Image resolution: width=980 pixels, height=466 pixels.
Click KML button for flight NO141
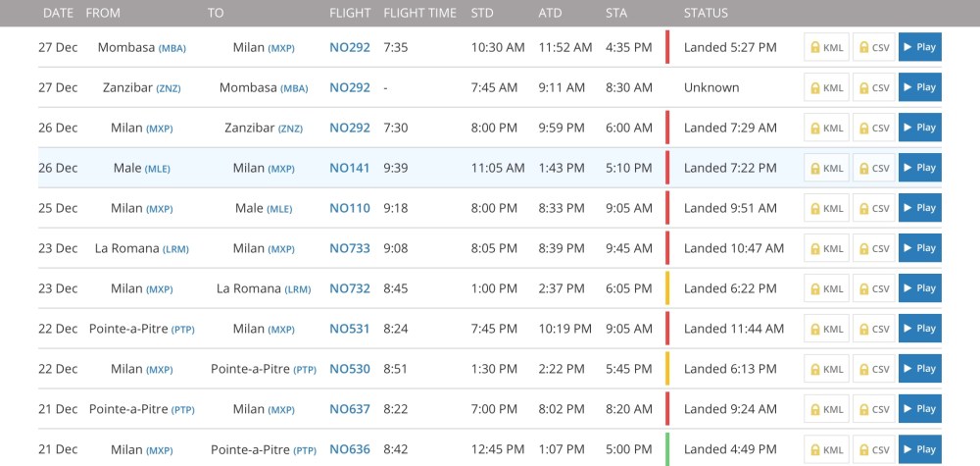point(825,168)
